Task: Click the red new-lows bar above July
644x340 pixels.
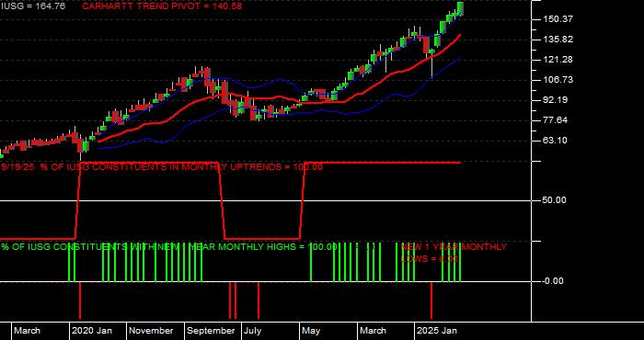Action: coord(259,300)
